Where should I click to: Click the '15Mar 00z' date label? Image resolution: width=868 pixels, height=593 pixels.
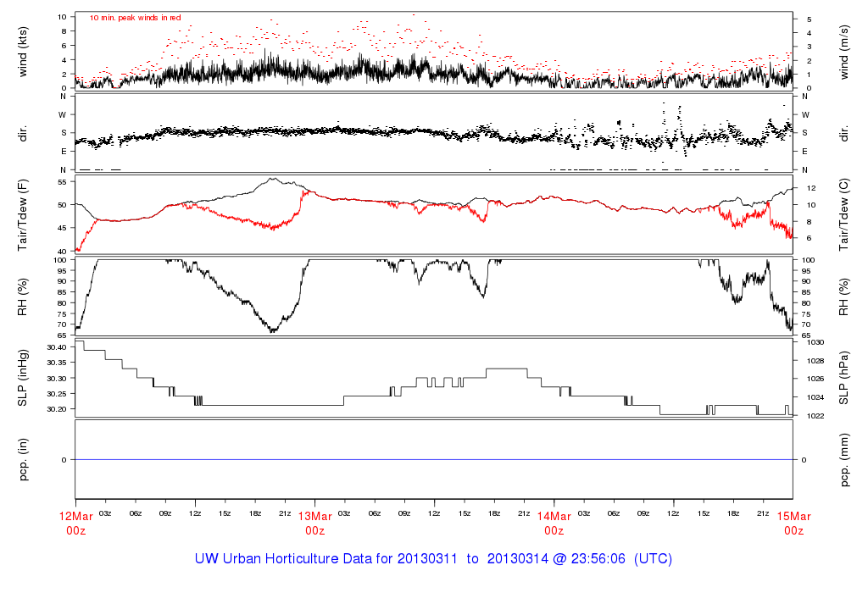coord(793,524)
